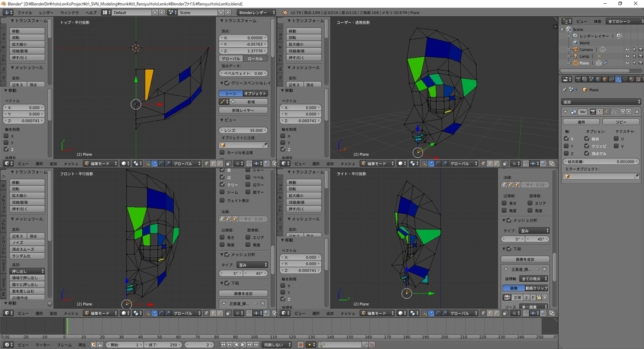Toggle Mirror modifier viewport eye icon
Screen dimensions: 644x349
(599, 112)
